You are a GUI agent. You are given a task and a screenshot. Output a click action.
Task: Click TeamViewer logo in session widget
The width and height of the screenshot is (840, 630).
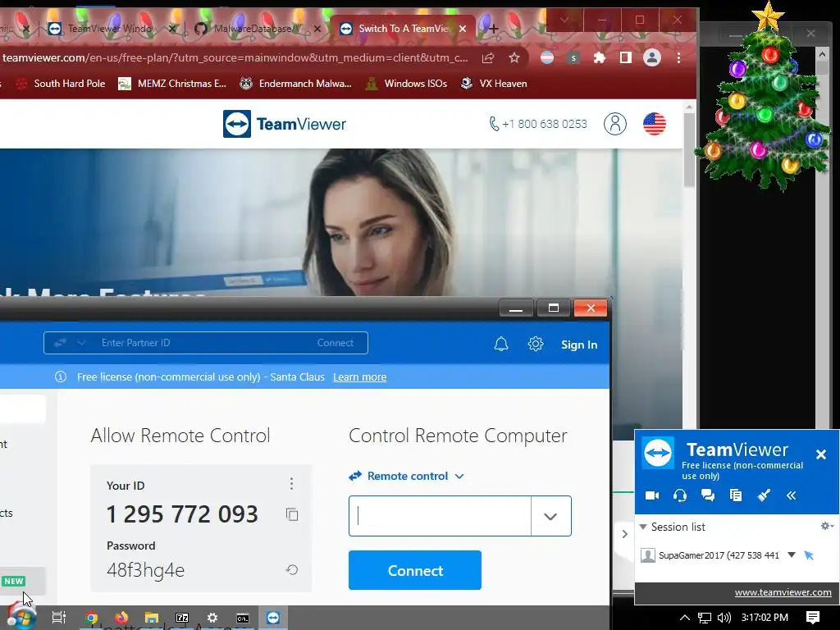(x=658, y=453)
